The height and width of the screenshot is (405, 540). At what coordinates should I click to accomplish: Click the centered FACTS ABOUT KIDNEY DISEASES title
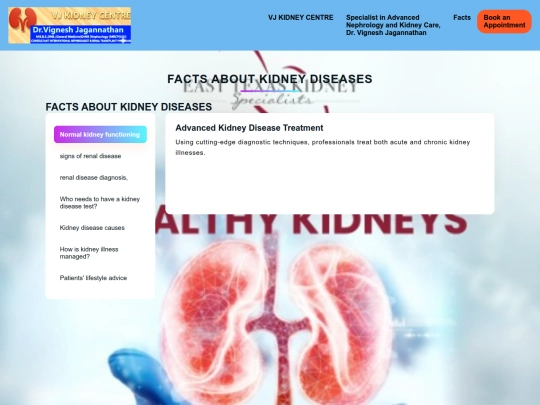tap(270, 79)
